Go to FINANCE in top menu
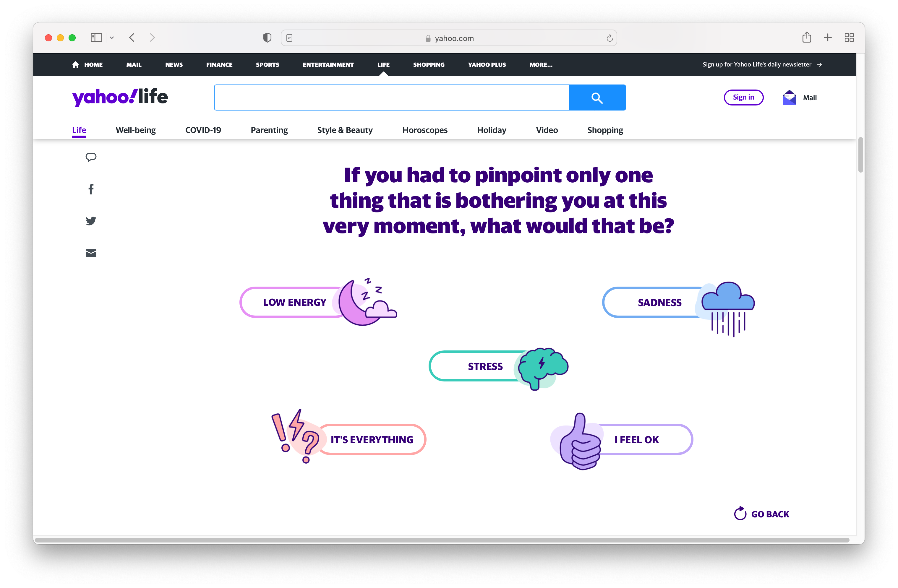 pyautogui.click(x=219, y=65)
